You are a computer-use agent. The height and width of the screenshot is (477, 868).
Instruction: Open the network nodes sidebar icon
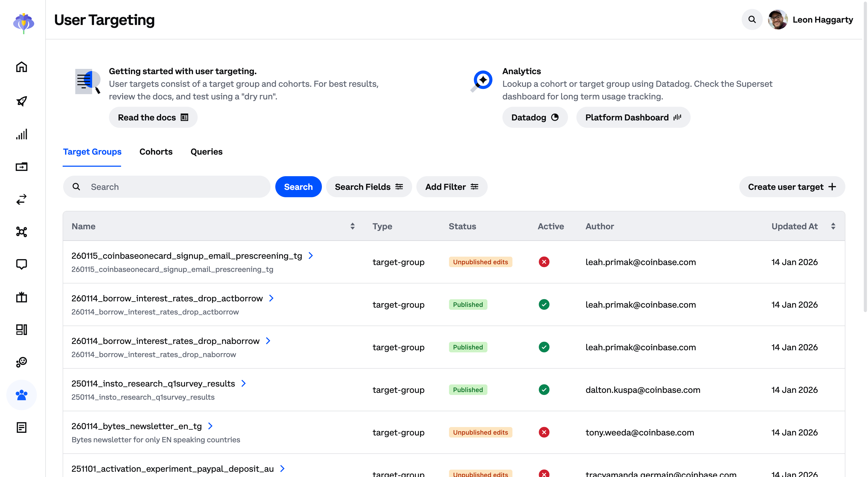(22, 232)
